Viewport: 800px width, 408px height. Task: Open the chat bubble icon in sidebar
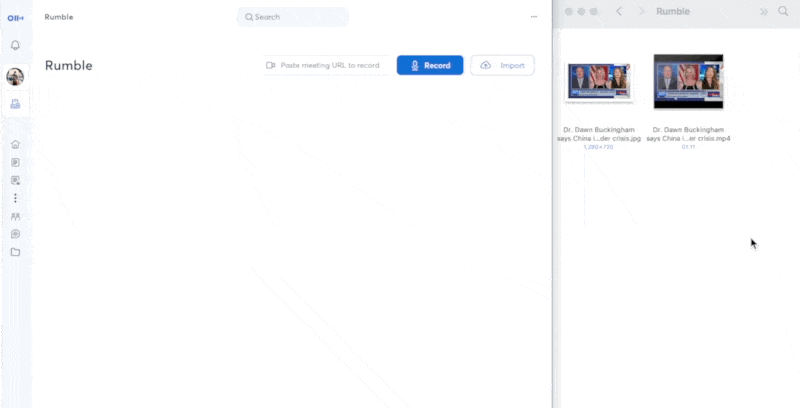15,234
